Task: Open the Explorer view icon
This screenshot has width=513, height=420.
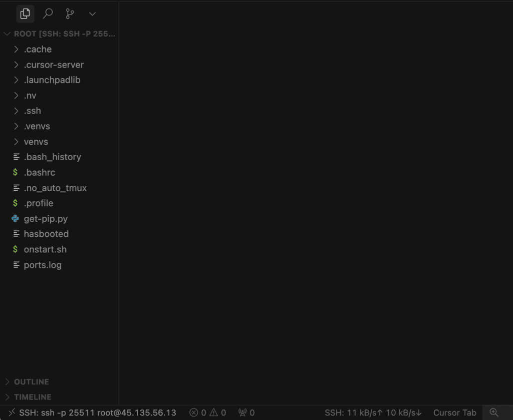Action: click(x=25, y=14)
